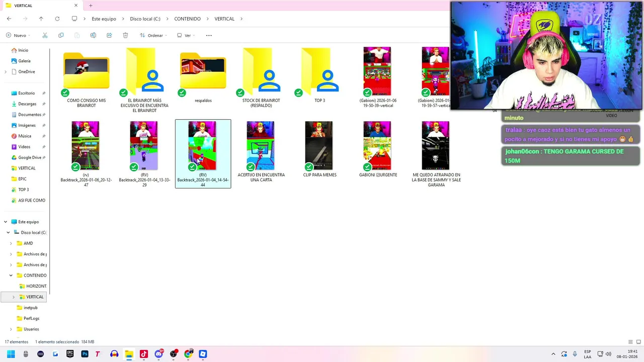Viewport: 644px width, 362px height.
Task: Cut the selected file with scissors icon
Action: pos(45,35)
